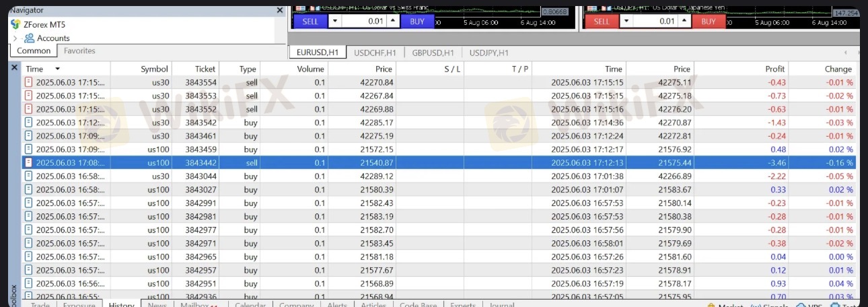Click the deal icon on ticket 3843554

coord(29,82)
